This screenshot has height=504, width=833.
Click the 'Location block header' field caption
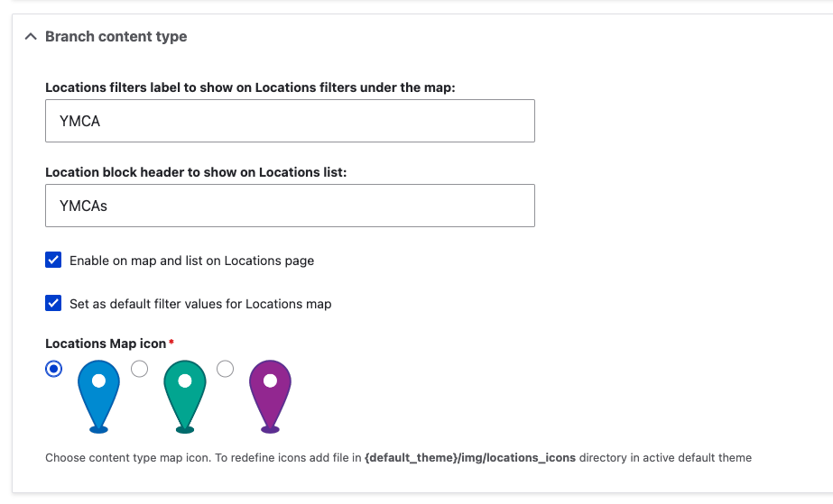[196, 172]
